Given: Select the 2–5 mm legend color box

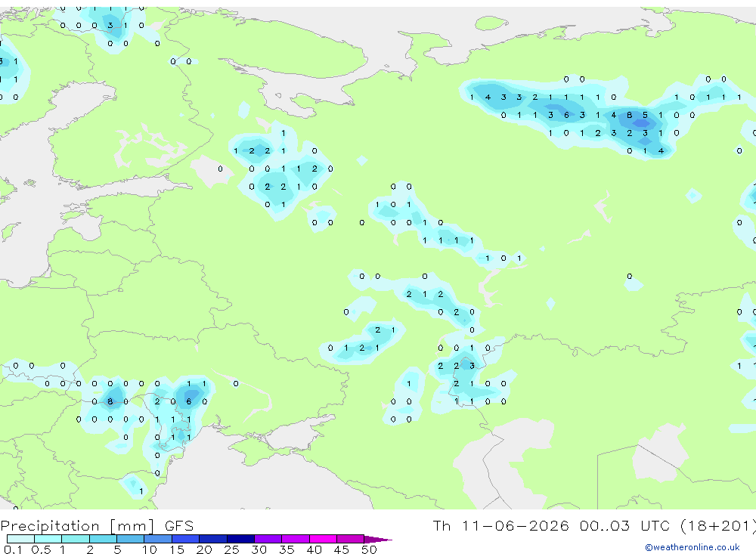Looking at the screenshot, I should [103, 539].
